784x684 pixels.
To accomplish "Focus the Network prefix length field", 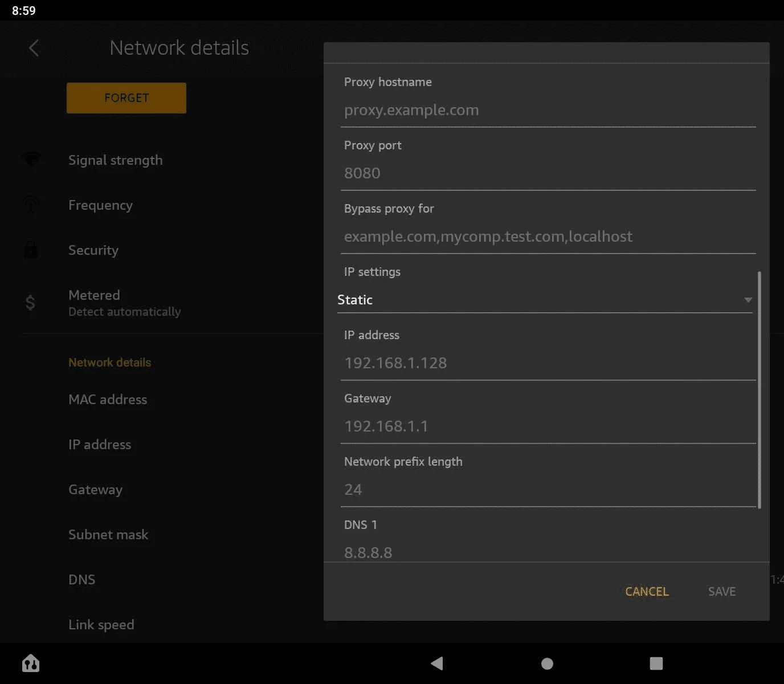I will pyautogui.click(x=548, y=490).
